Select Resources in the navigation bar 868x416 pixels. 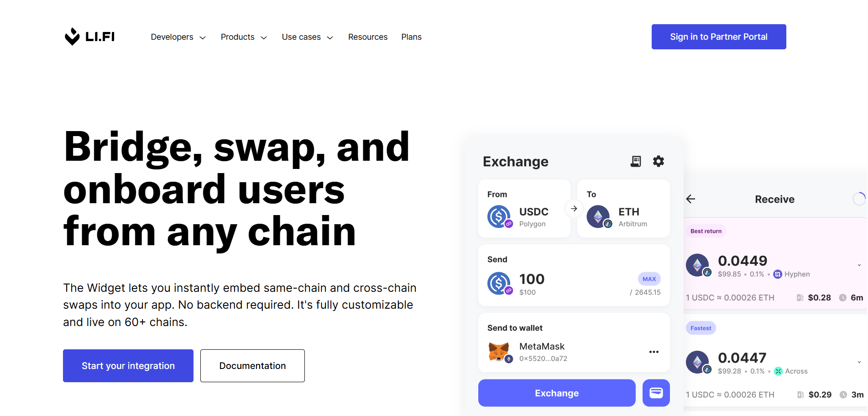(367, 37)
